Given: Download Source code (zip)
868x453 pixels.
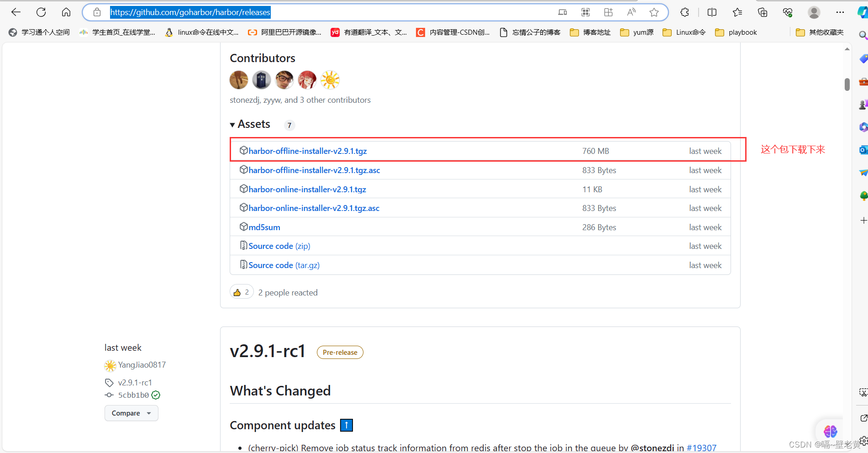Looking at the screenshot, I should [x=279, y=246].
